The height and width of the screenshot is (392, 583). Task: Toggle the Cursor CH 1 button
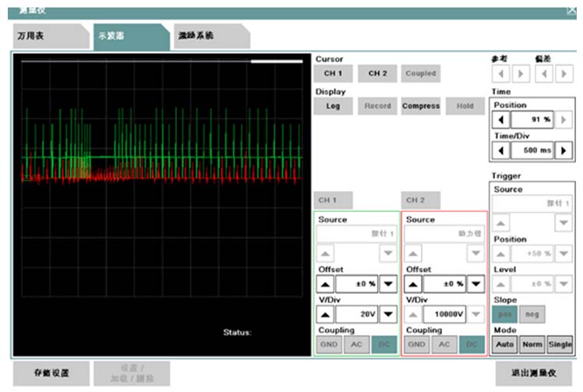[x=333, y=74]
